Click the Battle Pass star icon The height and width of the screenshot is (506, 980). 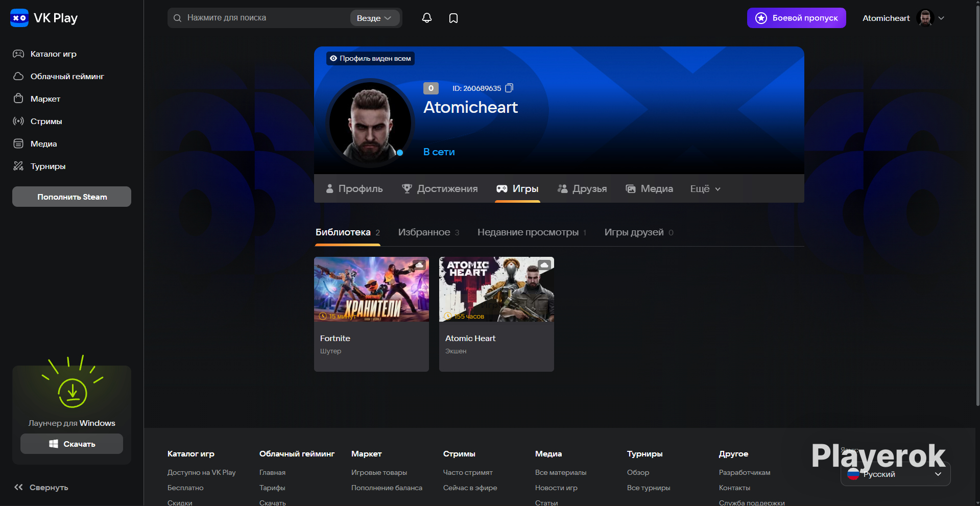click(x=761, y=18)
